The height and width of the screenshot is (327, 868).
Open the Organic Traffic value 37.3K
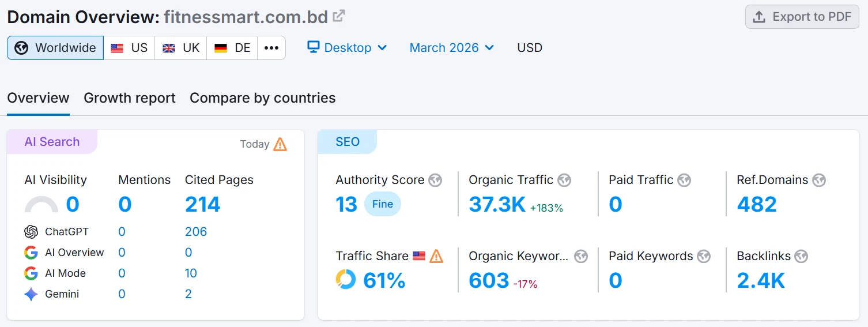point(497,205)
